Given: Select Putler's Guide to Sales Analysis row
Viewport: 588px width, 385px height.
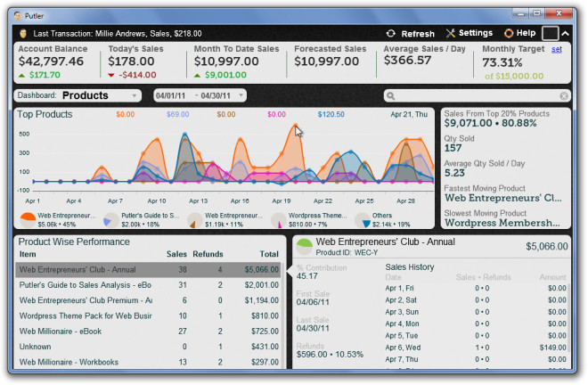Looking at the screenshot, I should (148, 285).
